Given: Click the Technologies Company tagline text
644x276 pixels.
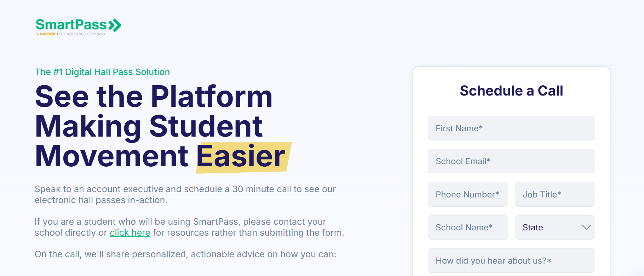Looking at the screenshot, I should [81, 34].
